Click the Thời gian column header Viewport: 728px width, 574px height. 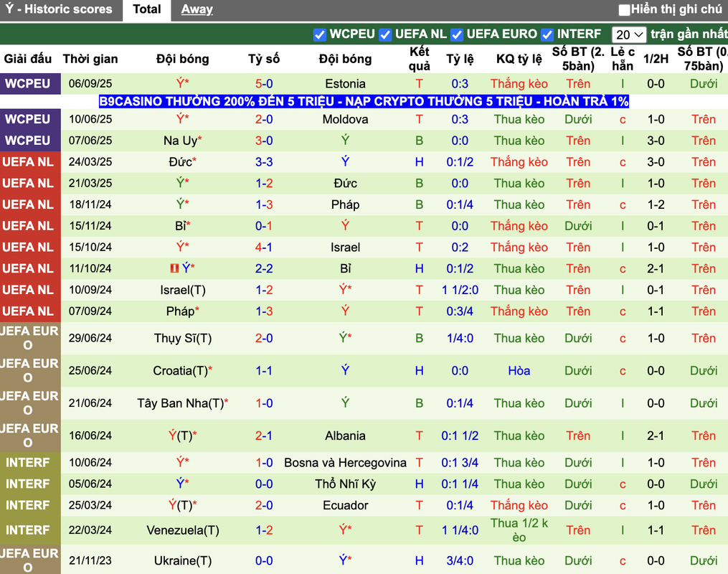(x=90, y=59)
